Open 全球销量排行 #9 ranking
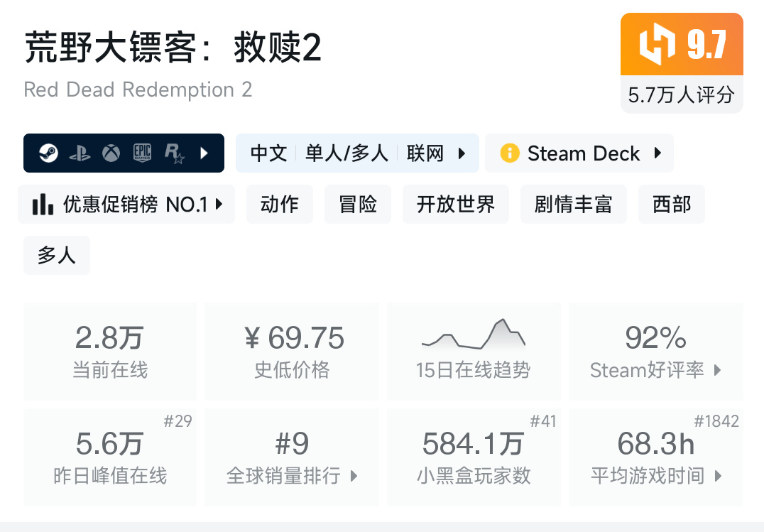The width and height of the screenshot is (764, 532). coord(292,457)
